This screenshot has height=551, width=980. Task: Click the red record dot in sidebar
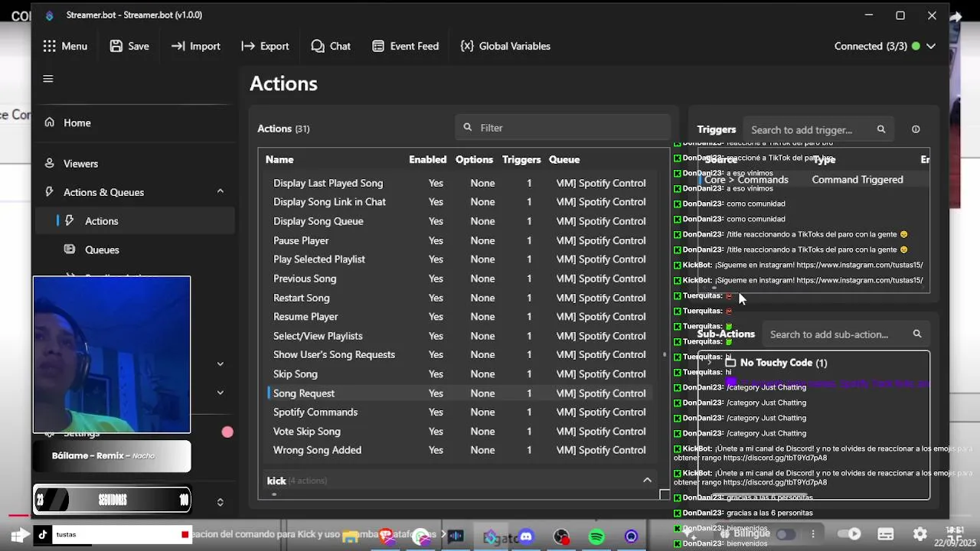227,432
